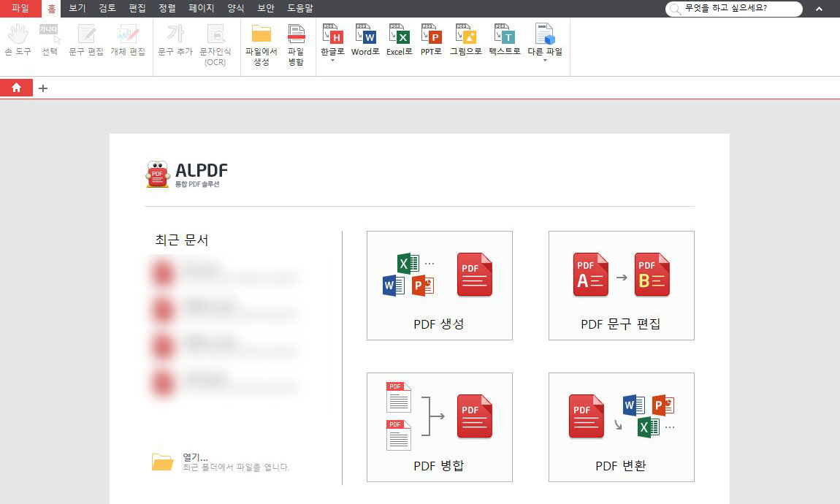Open the 보안 tab
The image size is (840, 504).
266,9
